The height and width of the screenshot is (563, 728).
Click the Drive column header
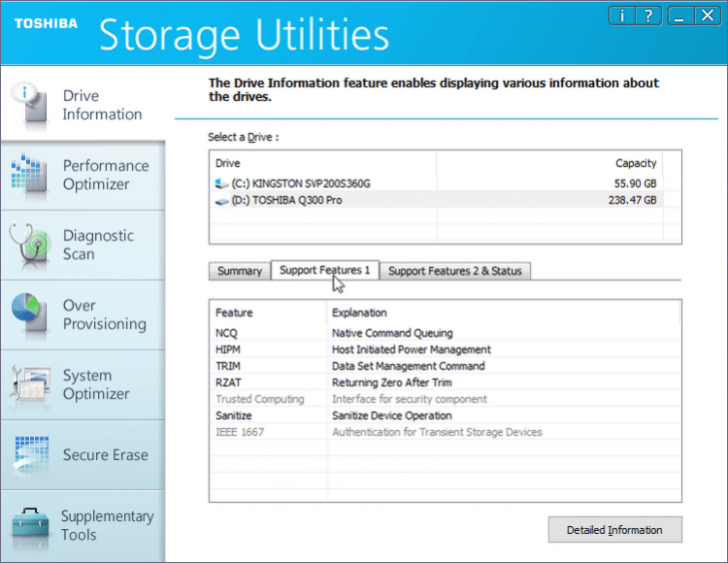228,163
